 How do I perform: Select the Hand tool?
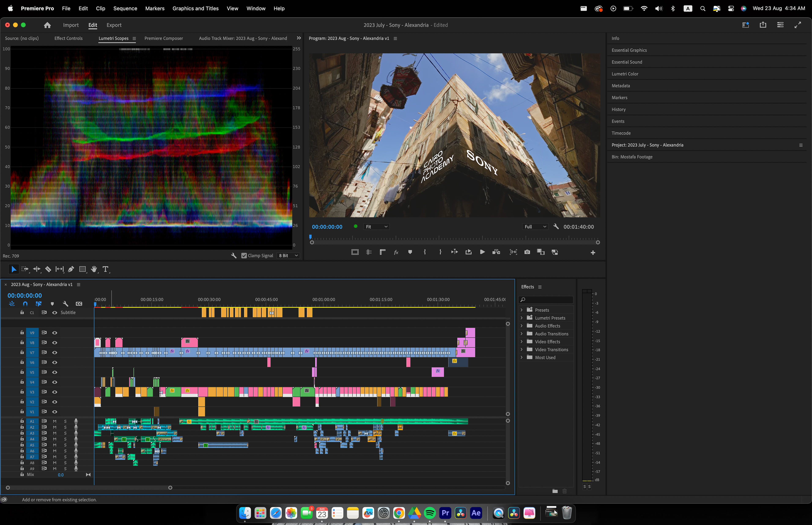point(94,269)
